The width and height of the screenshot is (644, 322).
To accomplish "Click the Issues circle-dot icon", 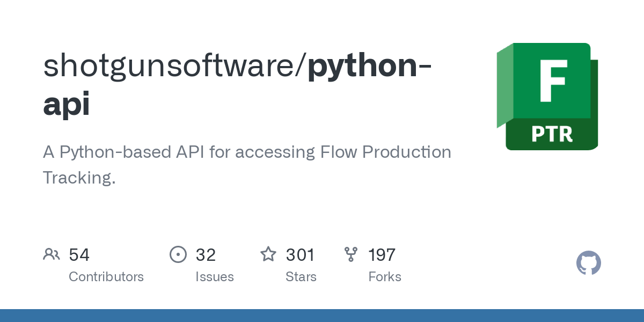I will click(178, 254).
